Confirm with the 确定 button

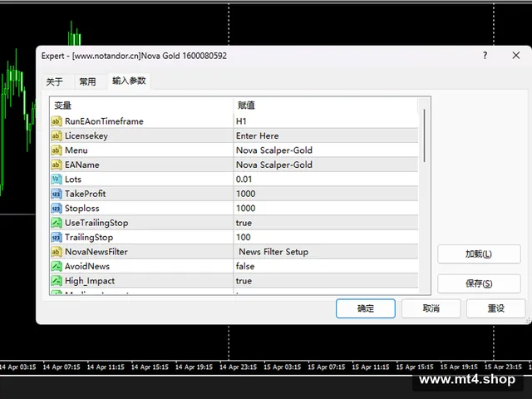[366, 308]
